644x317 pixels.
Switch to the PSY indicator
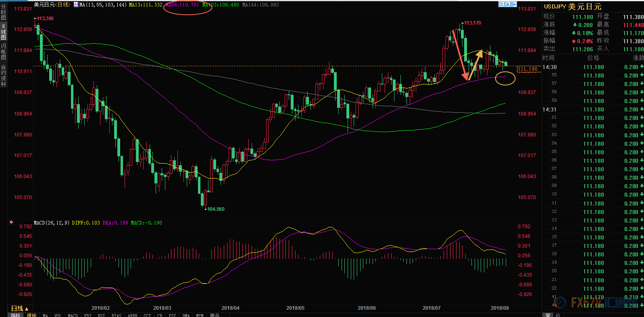point(172,315)
